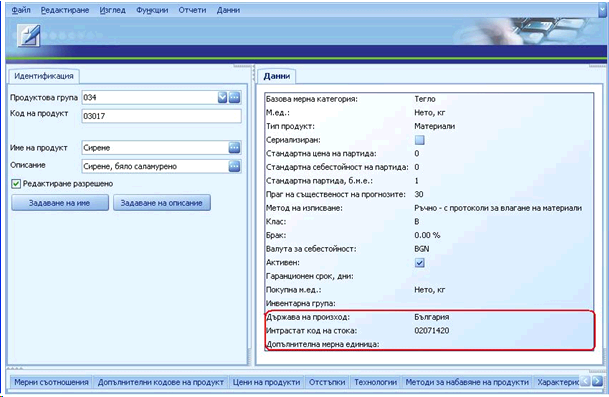609x397 pixels.
Task: Click the Държава на произход value България
Action: (x=432, y=317)
